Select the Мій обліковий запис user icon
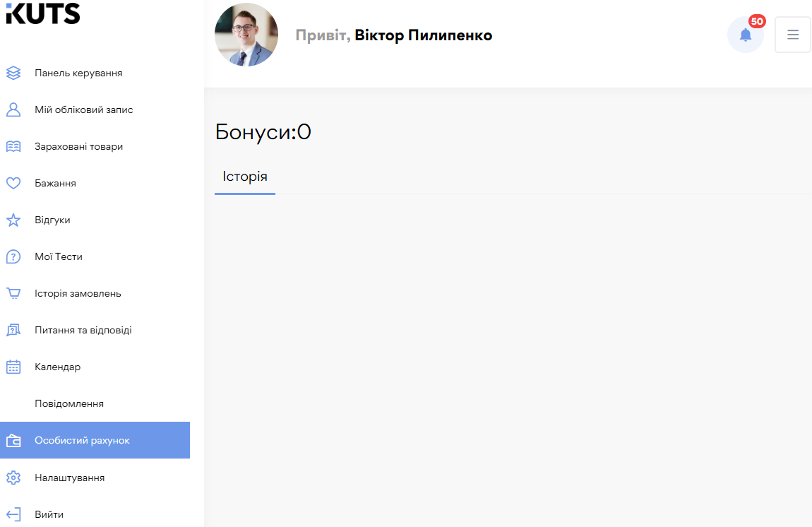The height and width of the screenshot is (527, 812). click(x=13, y=109)
